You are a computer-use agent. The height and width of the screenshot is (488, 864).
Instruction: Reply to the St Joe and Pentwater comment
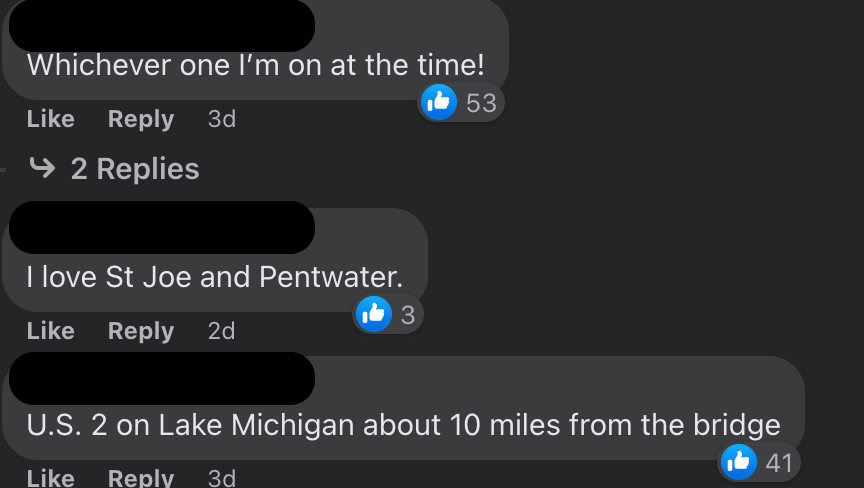tap(141, 331)
